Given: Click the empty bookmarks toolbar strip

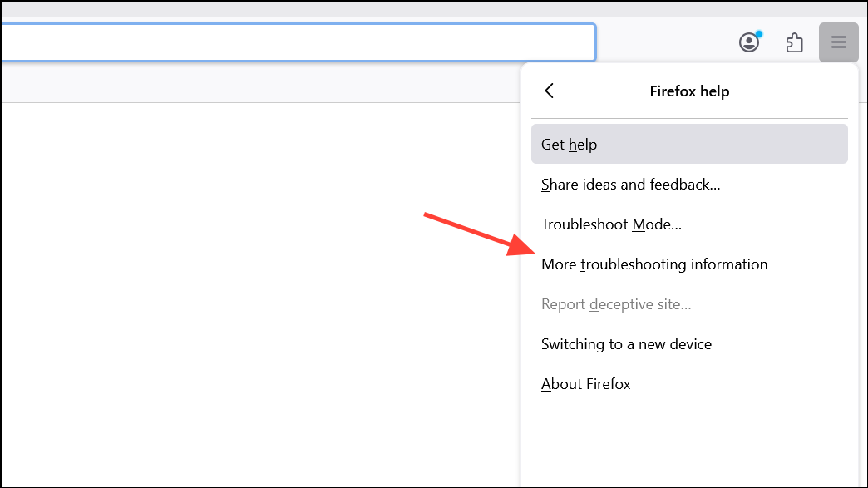Looking at the screenshot, I should click(260, 83).
